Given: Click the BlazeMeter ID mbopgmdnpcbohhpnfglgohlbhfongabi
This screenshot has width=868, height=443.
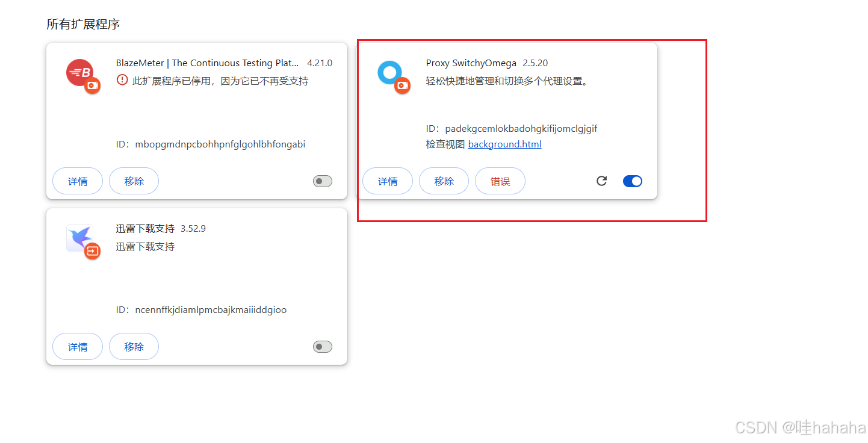Looking at the screenshot, I should pos(220,144).
